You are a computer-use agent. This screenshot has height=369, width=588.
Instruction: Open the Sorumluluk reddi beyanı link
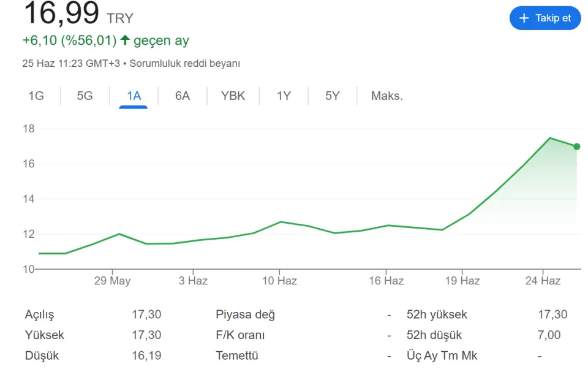[184, 63]
